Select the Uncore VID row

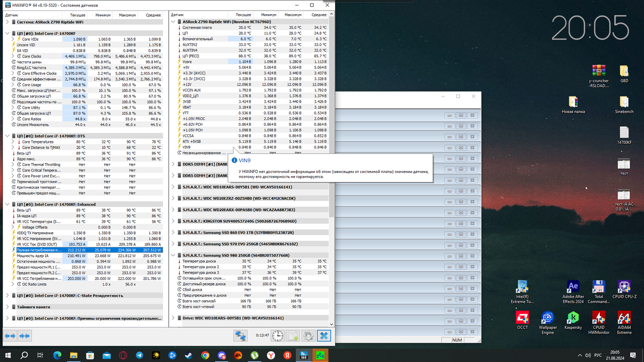[x=83, y=45]
